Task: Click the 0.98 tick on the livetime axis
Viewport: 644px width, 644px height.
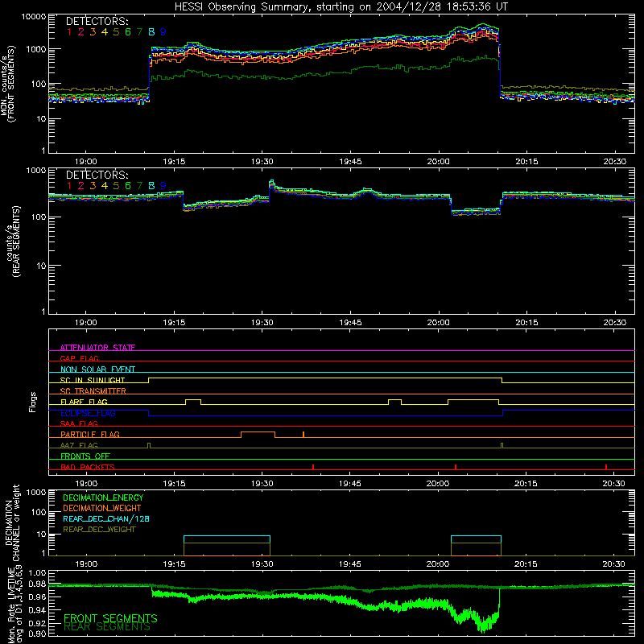Action: [38, 584]
